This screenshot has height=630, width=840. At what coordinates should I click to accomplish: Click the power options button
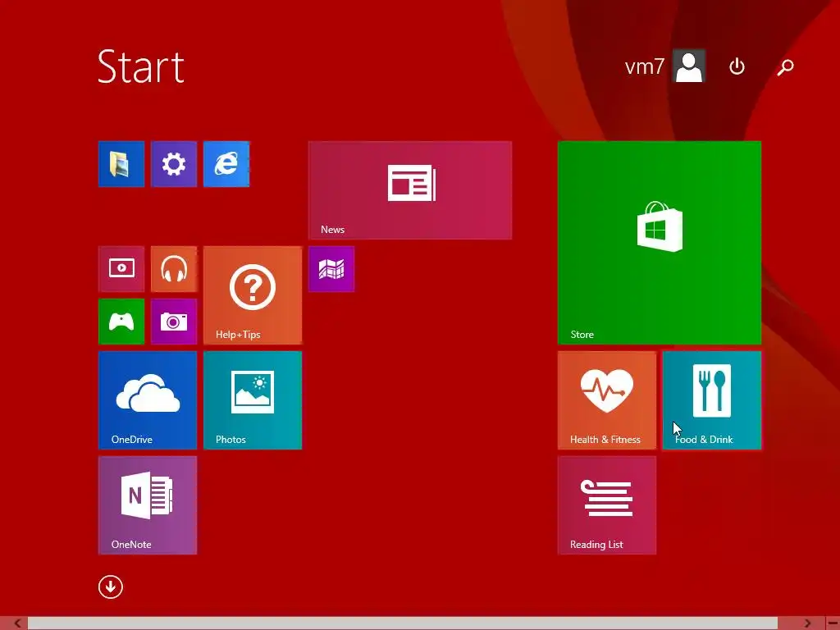737,66
